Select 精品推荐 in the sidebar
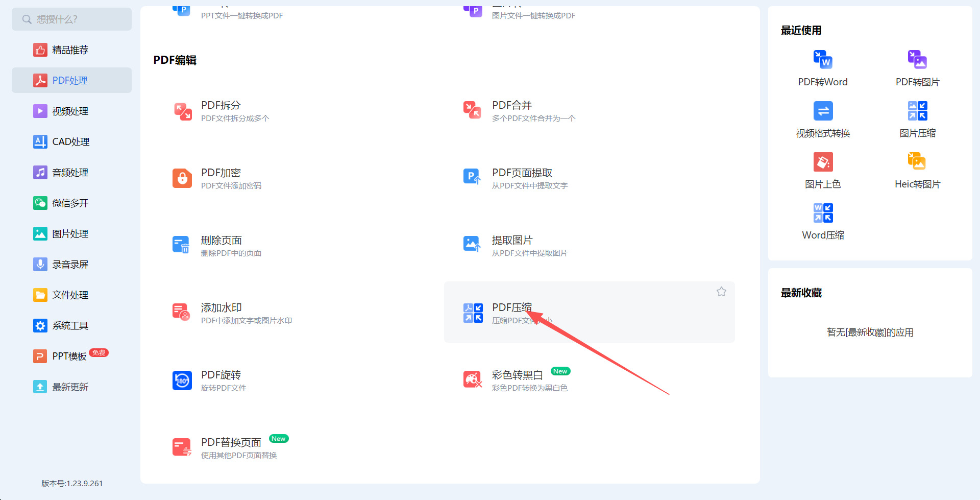Viewport: 980px width, 500px height. click(x=71, y=50)
